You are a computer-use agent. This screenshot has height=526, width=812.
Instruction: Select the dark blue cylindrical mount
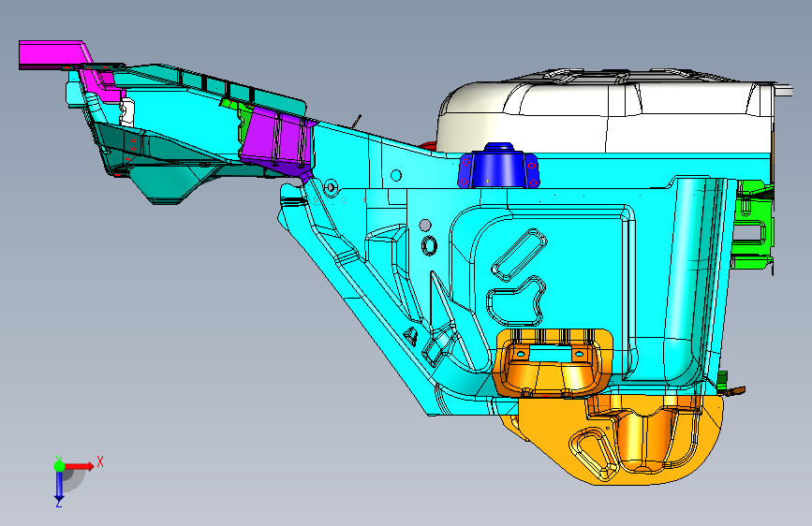point(498,166)
